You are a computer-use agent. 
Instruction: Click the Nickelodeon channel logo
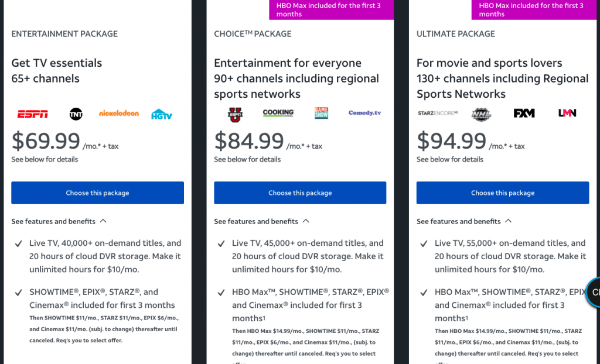pyautogui.click(x=119, y=113)
